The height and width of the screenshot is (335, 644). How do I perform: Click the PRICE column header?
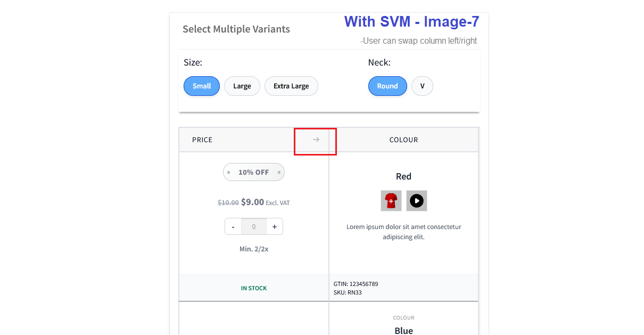(202, 140)
